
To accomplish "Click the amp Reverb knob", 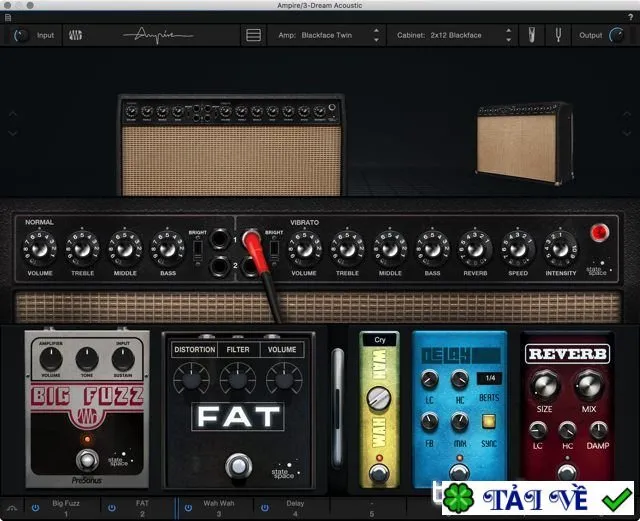I will [475, 248].
